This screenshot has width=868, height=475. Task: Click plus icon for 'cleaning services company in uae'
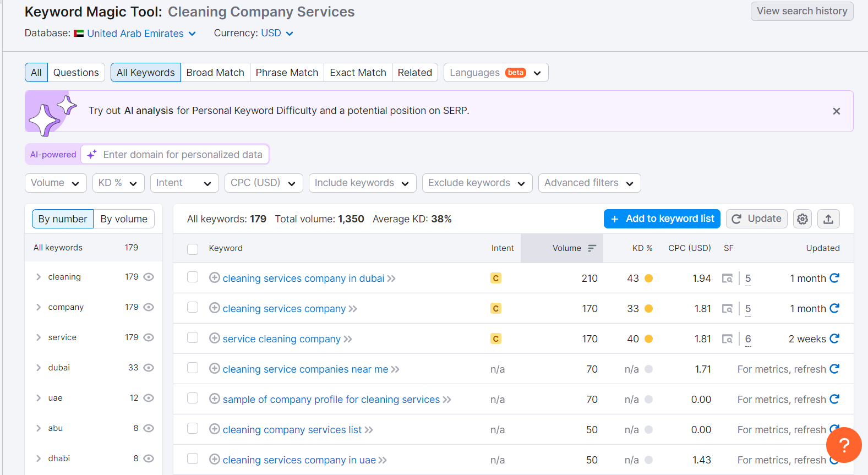[x=215, y=460]
